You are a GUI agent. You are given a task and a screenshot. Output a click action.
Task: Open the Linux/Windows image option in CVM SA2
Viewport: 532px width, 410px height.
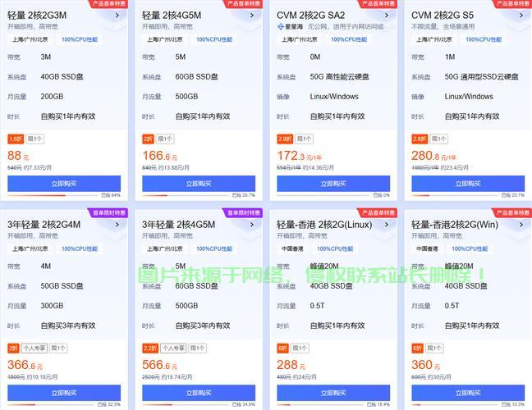pyautogui.click(x=334, y=97)
